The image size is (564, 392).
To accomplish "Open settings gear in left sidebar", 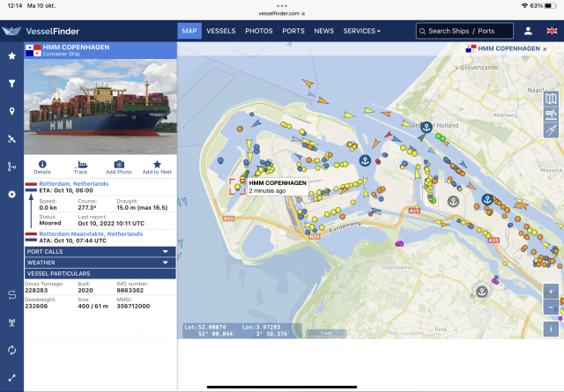I will [x=11, y=195].
